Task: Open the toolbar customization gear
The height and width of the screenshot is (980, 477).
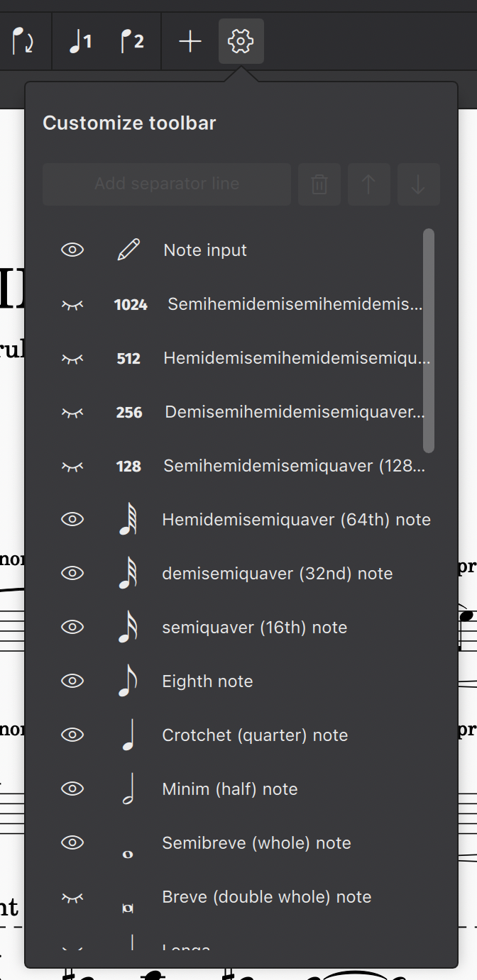Action: coord(241,41)
